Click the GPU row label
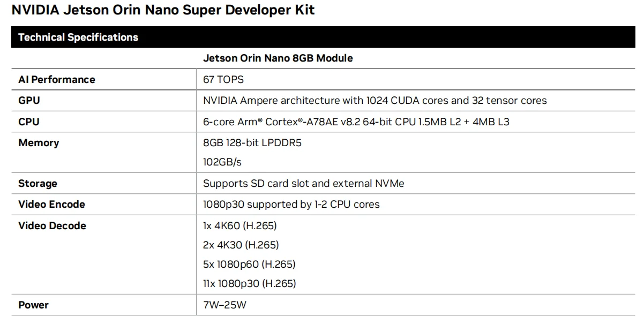644x317 pixels. [29, 100]
